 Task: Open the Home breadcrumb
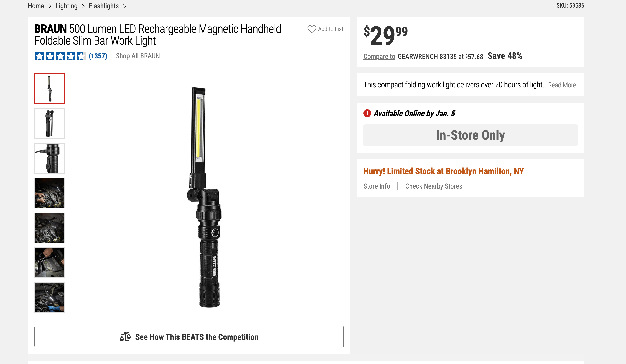36,6
